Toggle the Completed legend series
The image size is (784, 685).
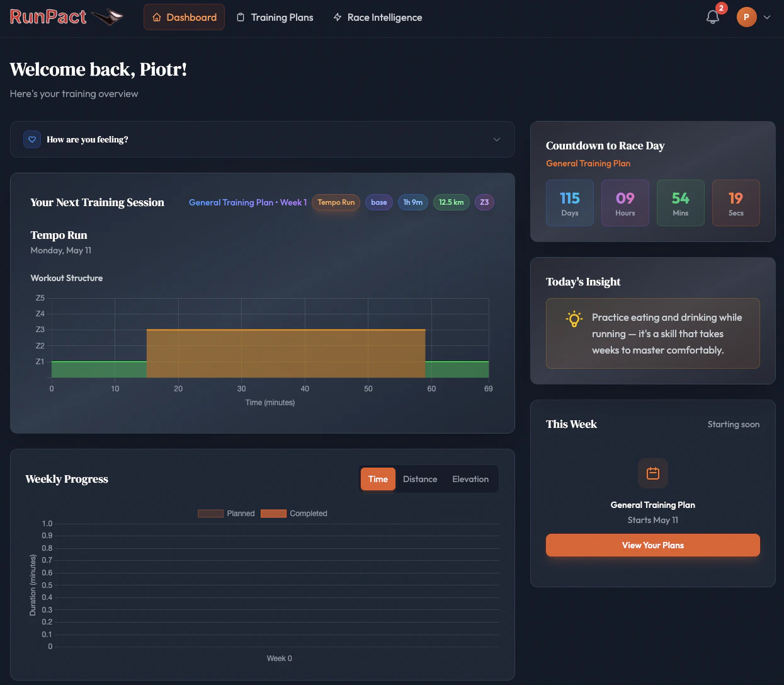tap(294, 514)
